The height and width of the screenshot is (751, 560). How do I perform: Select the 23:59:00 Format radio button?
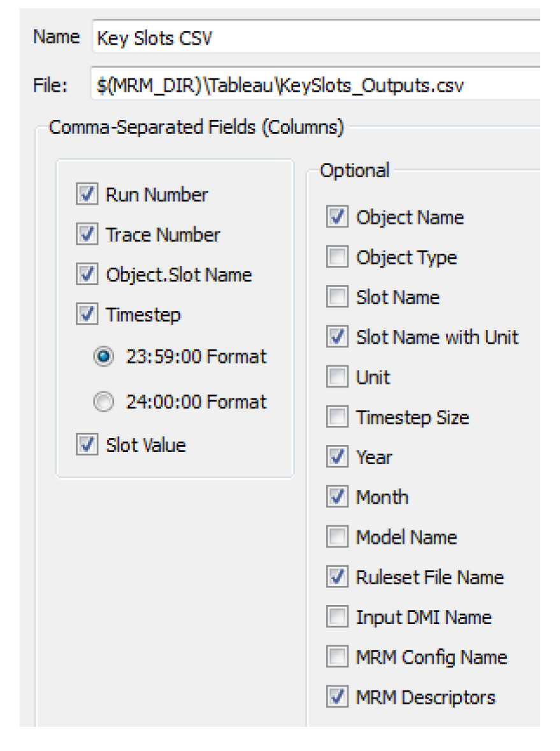pos(102,356)
